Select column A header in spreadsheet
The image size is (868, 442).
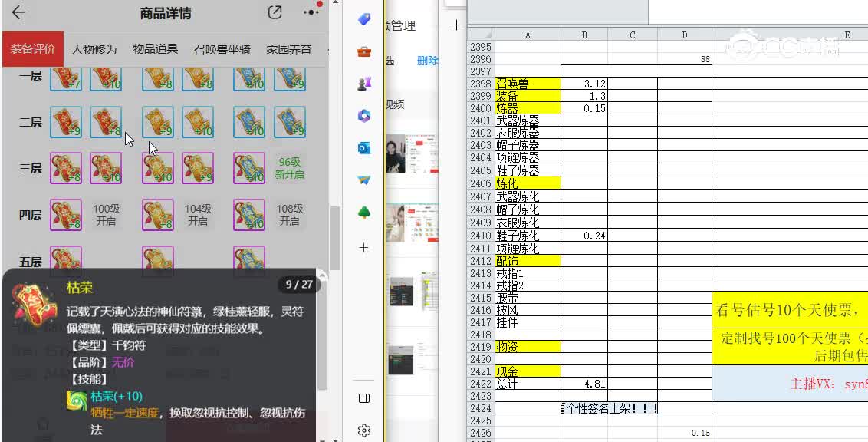click(x=527, y=35)
